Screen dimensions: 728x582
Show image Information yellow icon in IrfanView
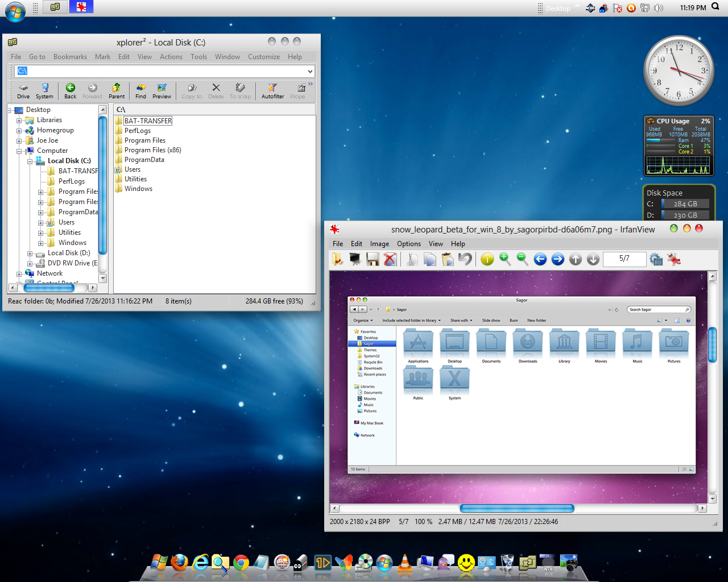pos(487,259)
